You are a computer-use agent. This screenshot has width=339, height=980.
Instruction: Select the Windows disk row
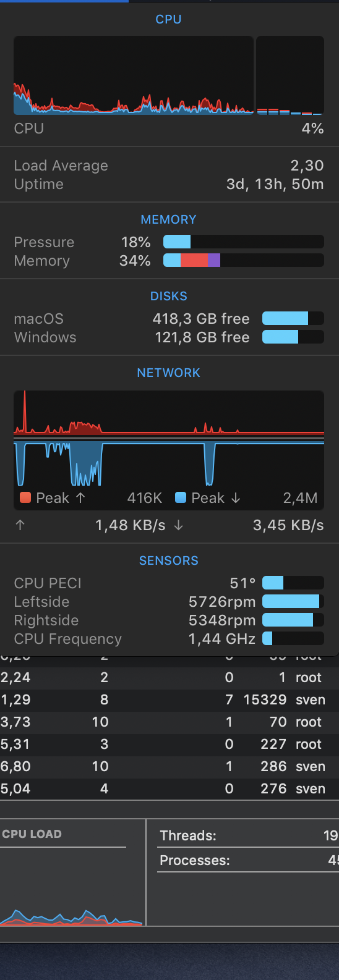point(169,337)
